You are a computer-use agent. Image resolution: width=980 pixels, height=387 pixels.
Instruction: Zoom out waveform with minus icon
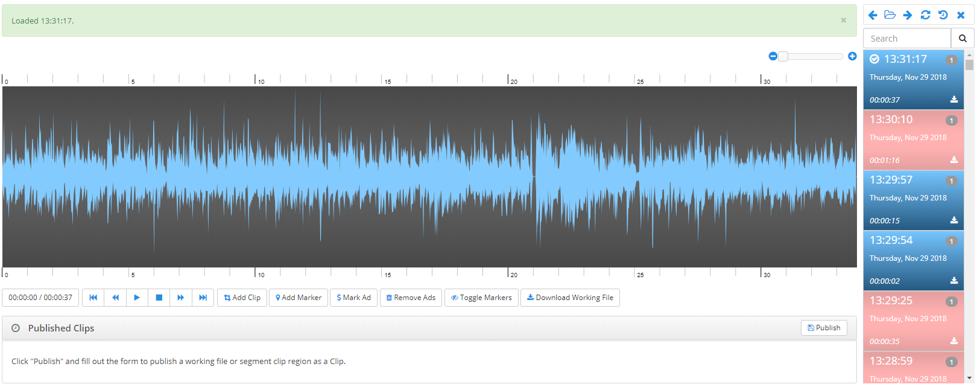(773, 56)
